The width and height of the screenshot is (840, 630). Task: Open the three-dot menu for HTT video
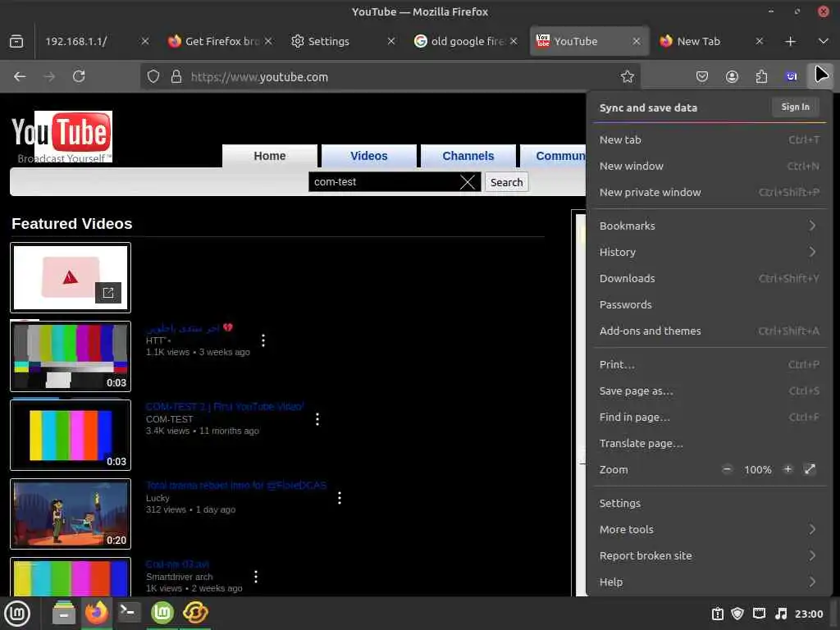pos(263,340)
